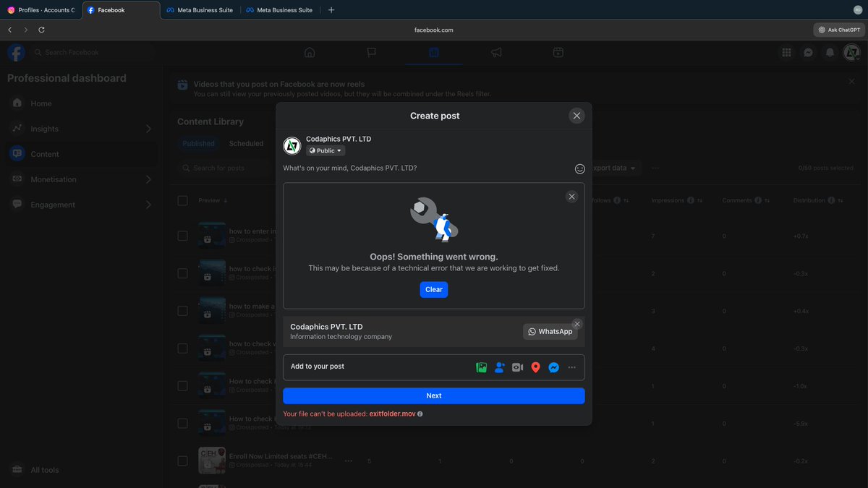868x488 pixels.
Task: Select the how to enter post checkbox
Action: click(182, 236)
